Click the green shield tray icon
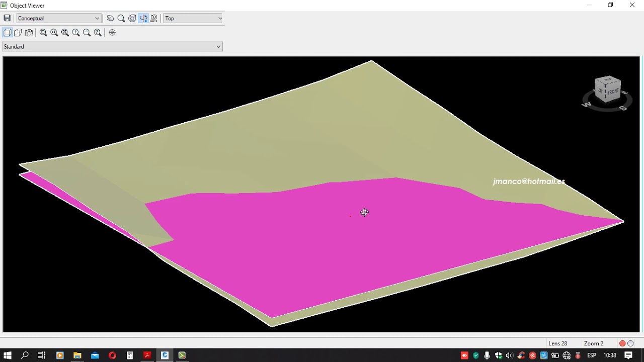This screenshot has width=644, height=362. (476, 355)
